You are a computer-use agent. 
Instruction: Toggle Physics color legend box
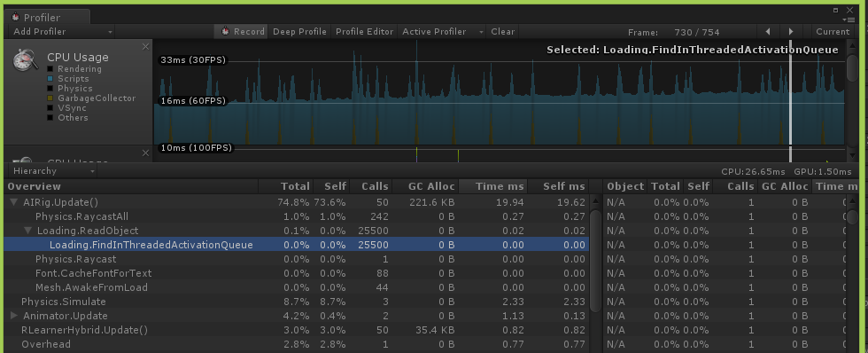click(x=50, y=89)
